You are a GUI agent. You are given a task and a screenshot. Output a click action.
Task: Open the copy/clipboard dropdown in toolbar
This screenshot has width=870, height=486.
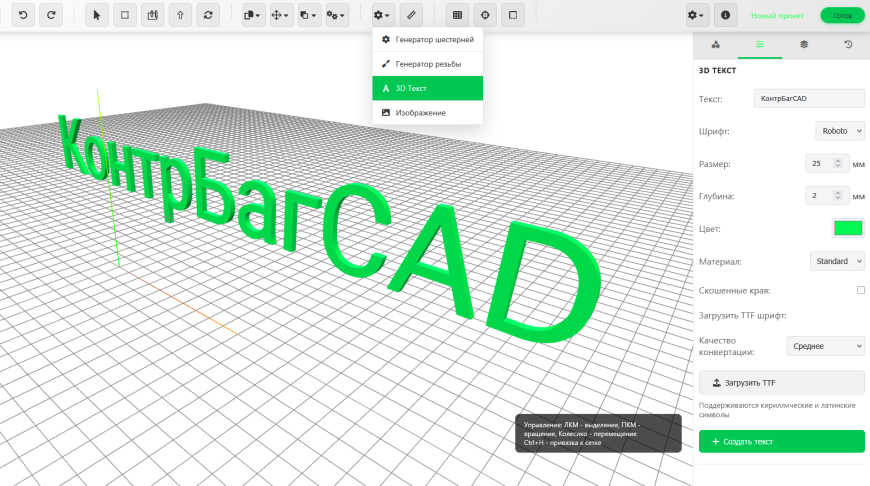[x=254, y=15]
